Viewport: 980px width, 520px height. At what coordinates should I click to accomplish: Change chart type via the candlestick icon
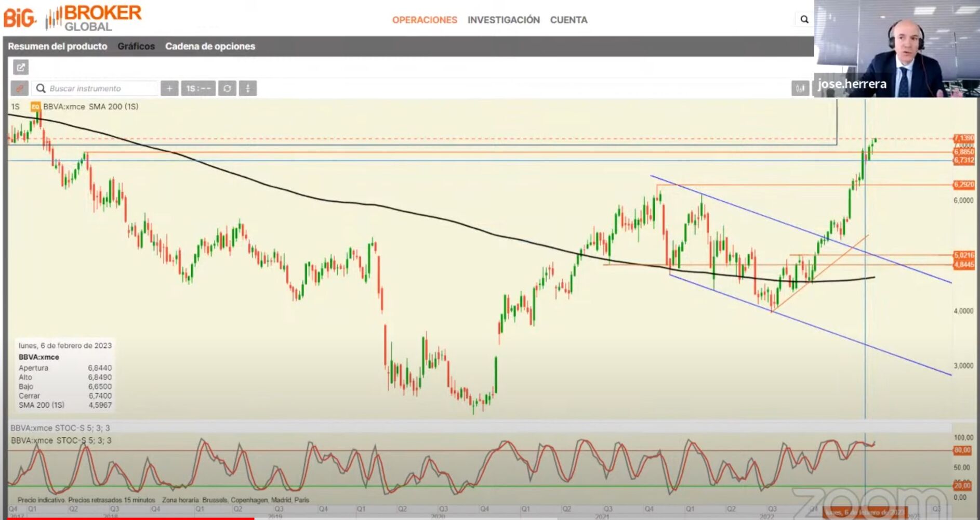coord(800,88)
